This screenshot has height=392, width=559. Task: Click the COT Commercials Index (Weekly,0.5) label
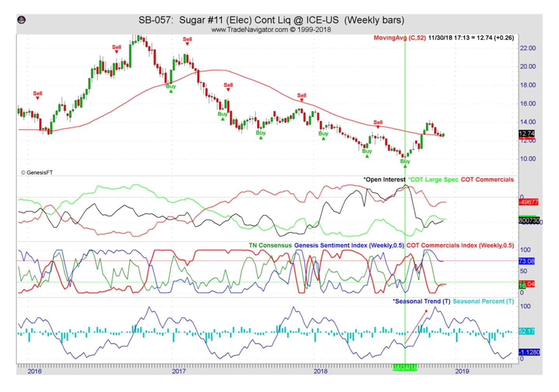pos(460,245)
